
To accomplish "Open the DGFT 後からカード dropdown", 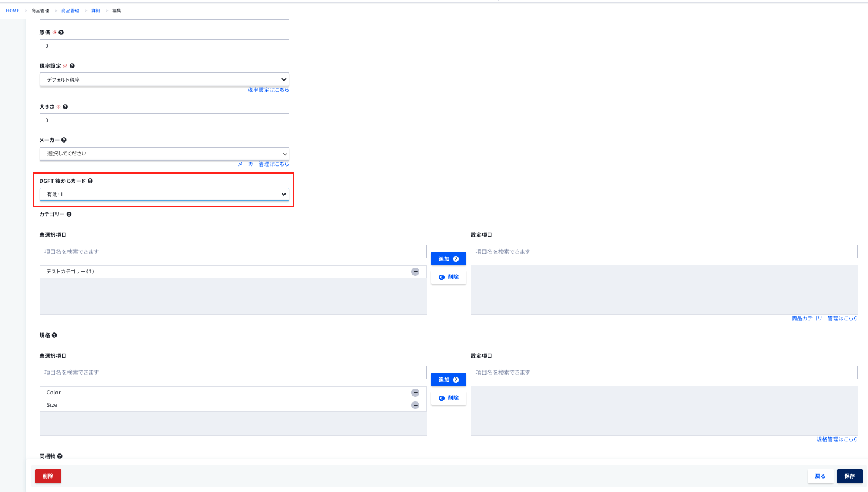I will click(x=164, y=195).
